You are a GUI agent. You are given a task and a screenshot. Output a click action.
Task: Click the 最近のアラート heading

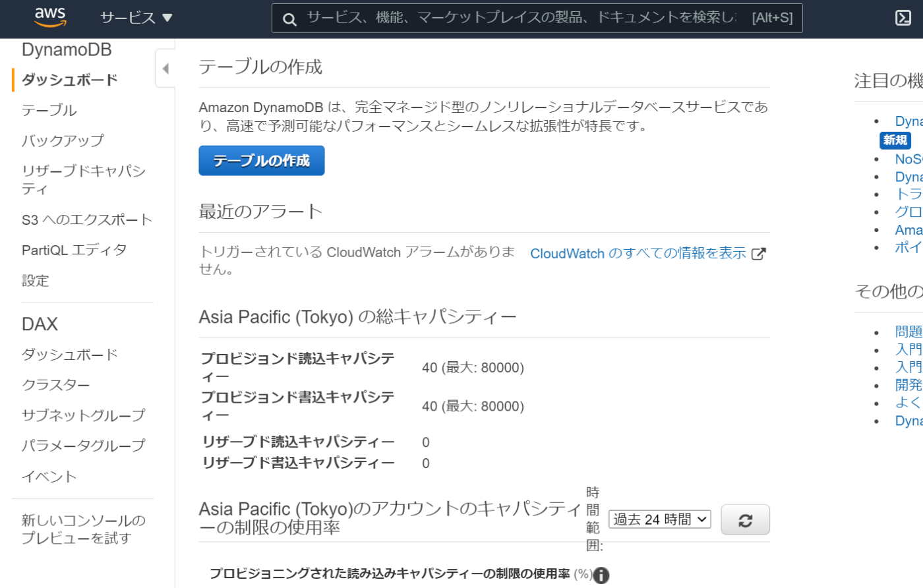coord(260,212)
